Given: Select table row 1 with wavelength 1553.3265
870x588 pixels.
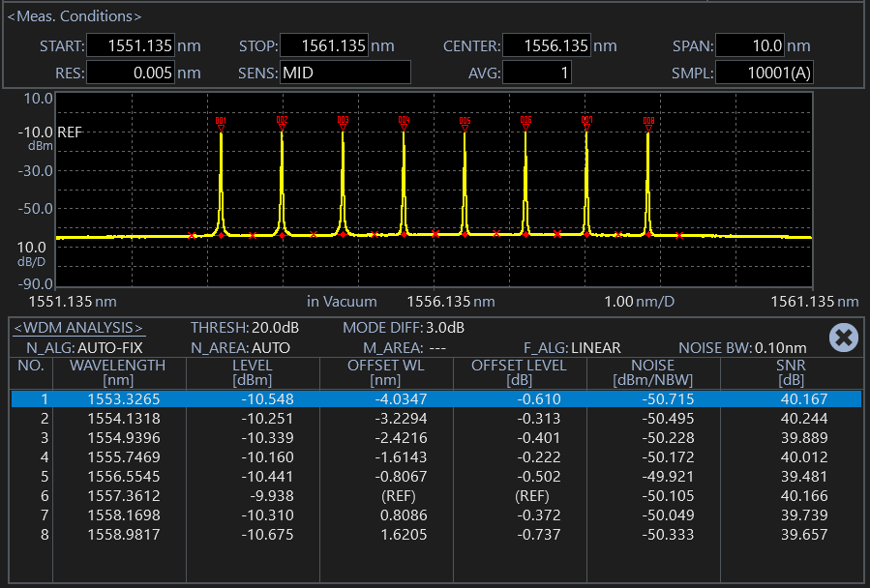Looking at the screenshot, I should point(435,399).
